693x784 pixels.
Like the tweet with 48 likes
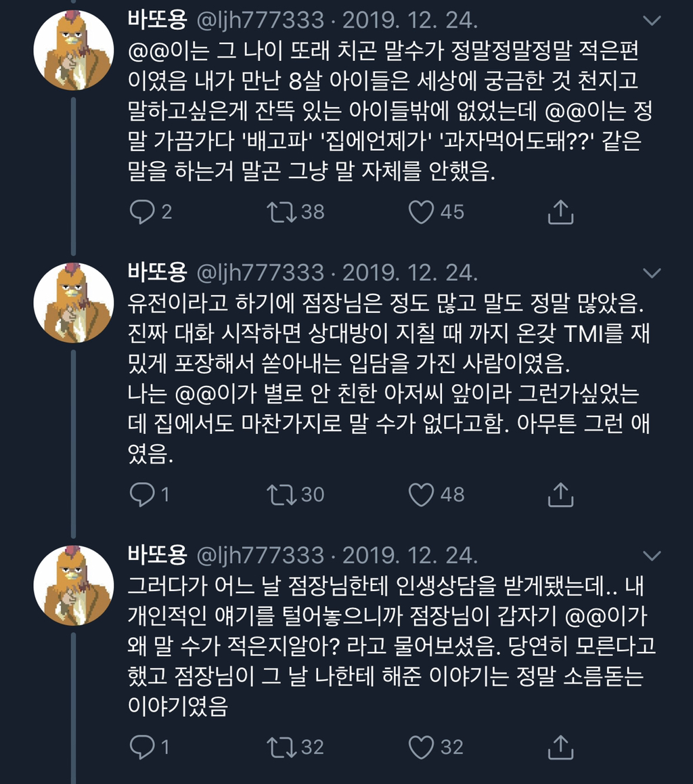tap(422, 495)
